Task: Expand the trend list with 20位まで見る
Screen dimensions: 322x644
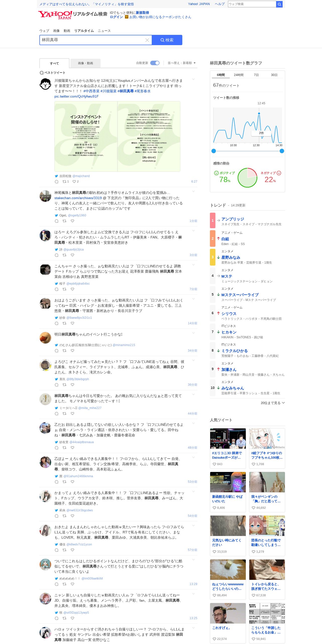Action: [273, 403]
